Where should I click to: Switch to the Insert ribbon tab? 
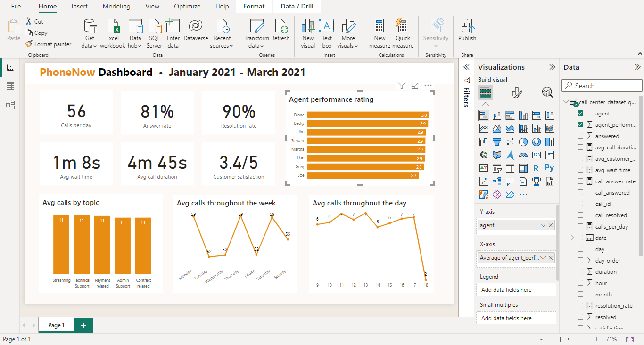(x=79, y=7)
